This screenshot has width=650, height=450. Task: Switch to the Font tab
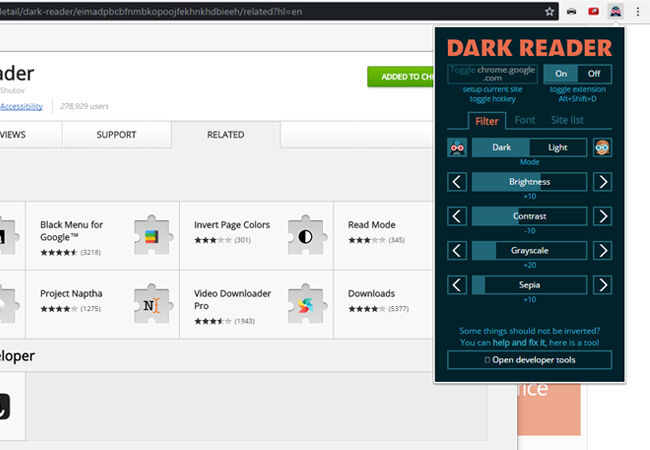[525, 120]
